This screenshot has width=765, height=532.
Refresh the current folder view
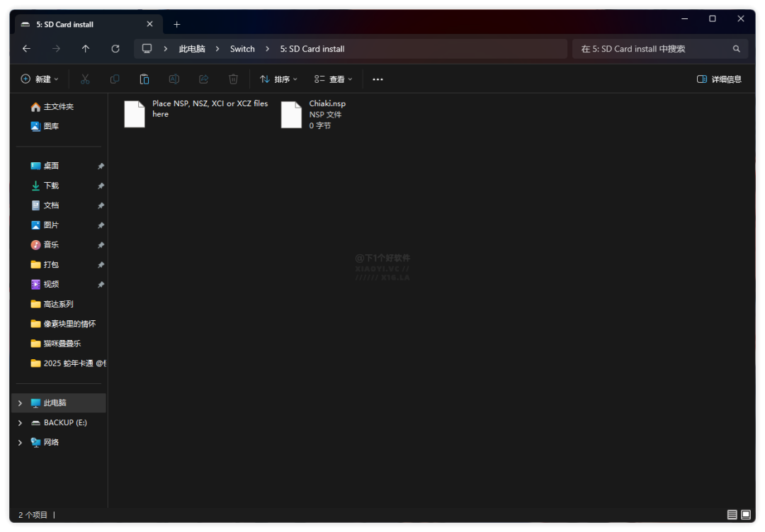point(115,49)
